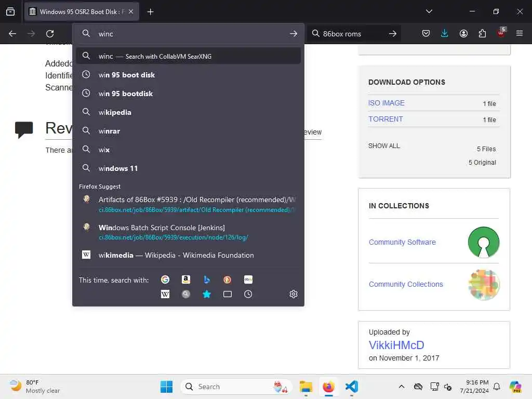The height and width of the screenshot is (399, 532).
Task: Expand the system tray hidden icons chevron
Action: (402, 387)
